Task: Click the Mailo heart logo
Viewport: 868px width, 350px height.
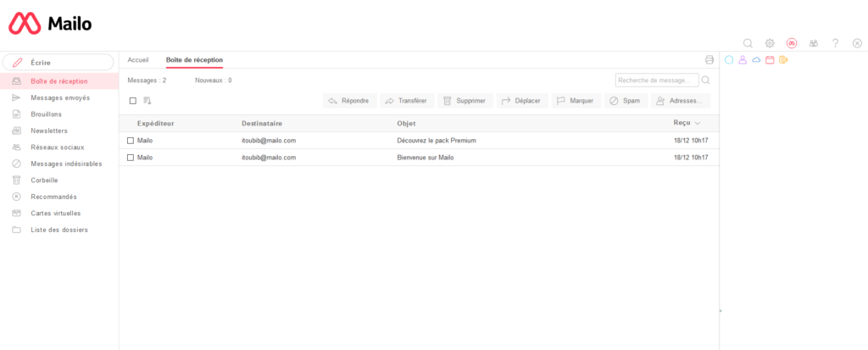Action: pyautogui.click(x=25, y=24)
